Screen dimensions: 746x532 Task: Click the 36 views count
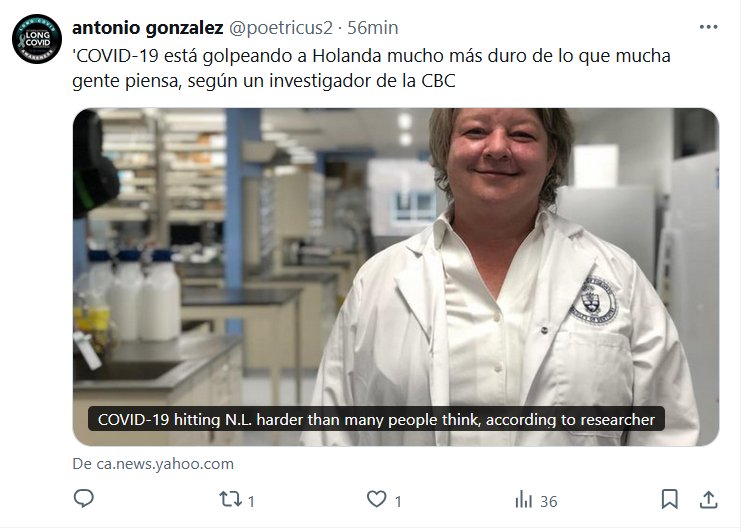click(x=549, y=502)
